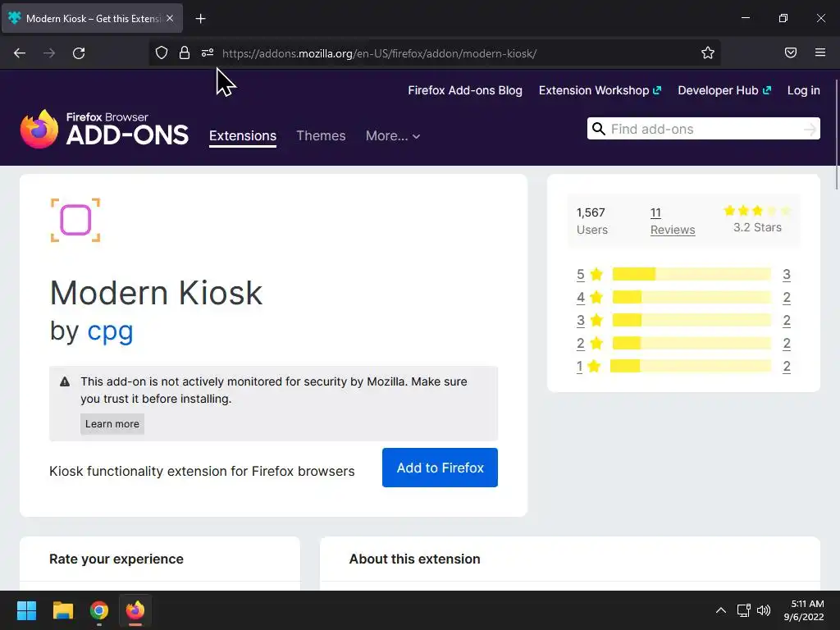Select the Extensions tab

click(x=243, y=136)
